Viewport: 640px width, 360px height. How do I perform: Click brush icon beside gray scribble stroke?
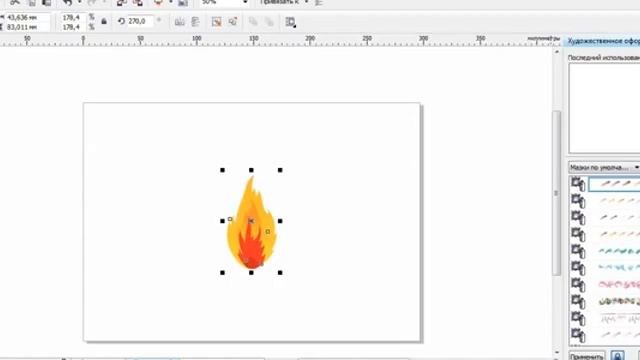pos(578,318)
